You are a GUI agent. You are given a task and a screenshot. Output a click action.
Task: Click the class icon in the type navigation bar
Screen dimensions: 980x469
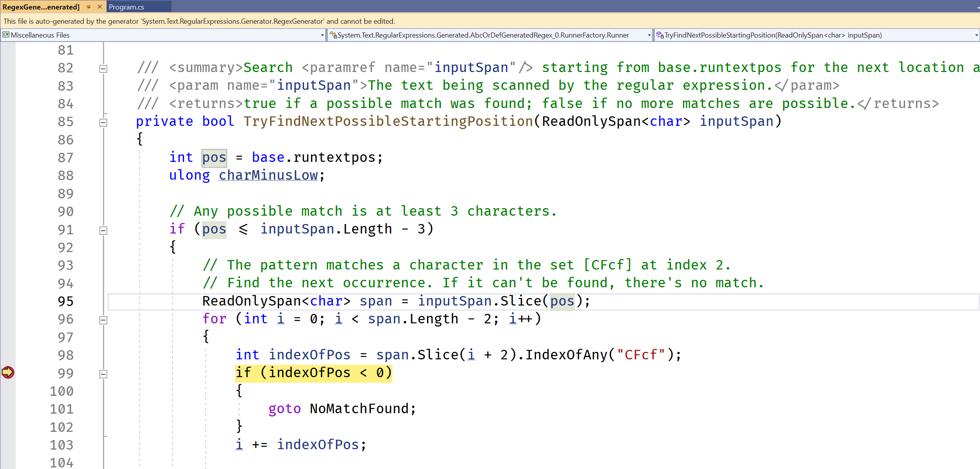[333, 35]
